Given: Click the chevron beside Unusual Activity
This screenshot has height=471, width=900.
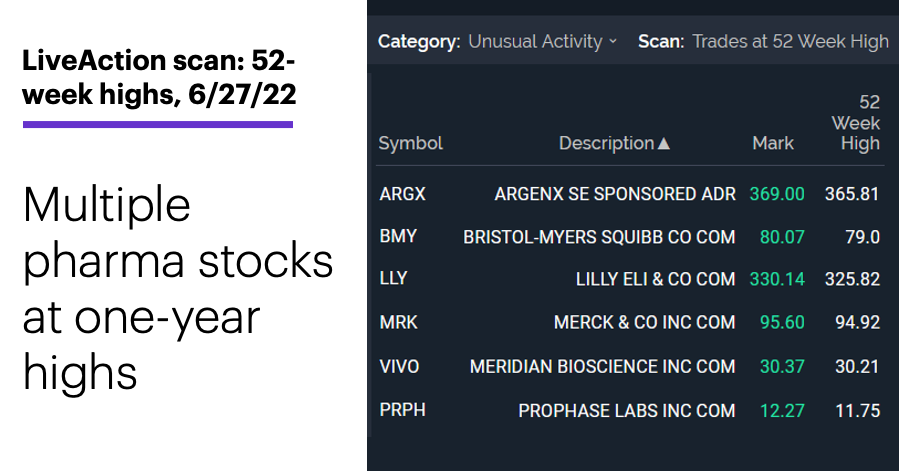Looking at the screenshot, I should coord(612,41).
